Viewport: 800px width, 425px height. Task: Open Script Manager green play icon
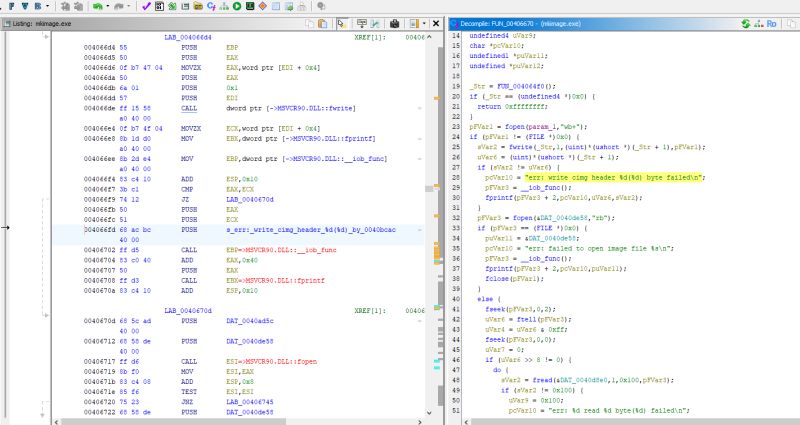pos(237,7)
